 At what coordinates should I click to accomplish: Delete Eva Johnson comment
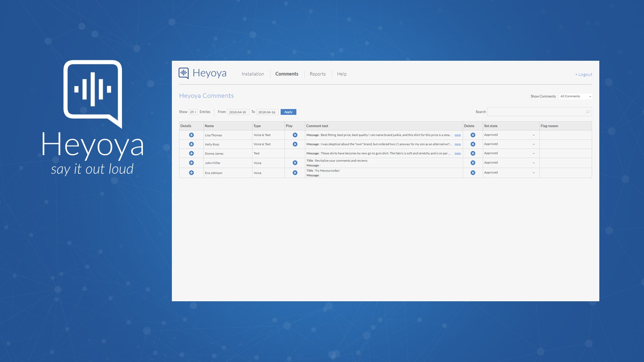tap(473, 173)
